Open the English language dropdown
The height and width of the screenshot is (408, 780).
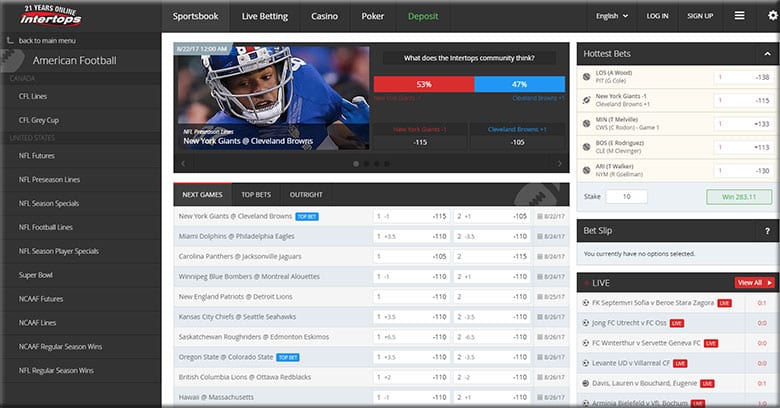(612, 16)
